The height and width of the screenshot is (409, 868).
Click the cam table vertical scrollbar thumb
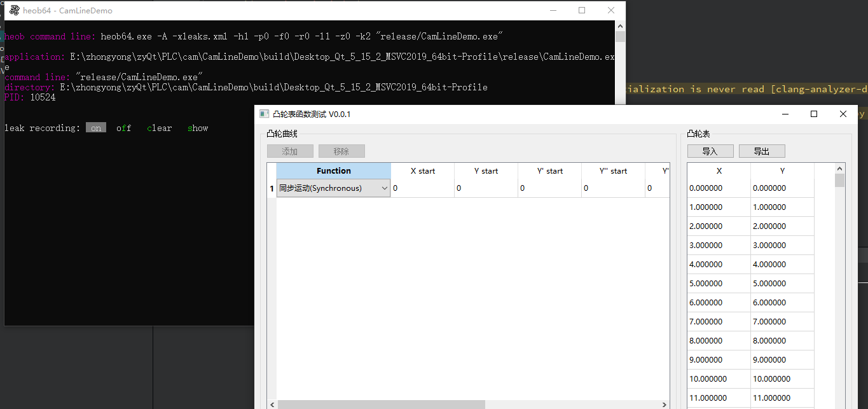point(840,181)
